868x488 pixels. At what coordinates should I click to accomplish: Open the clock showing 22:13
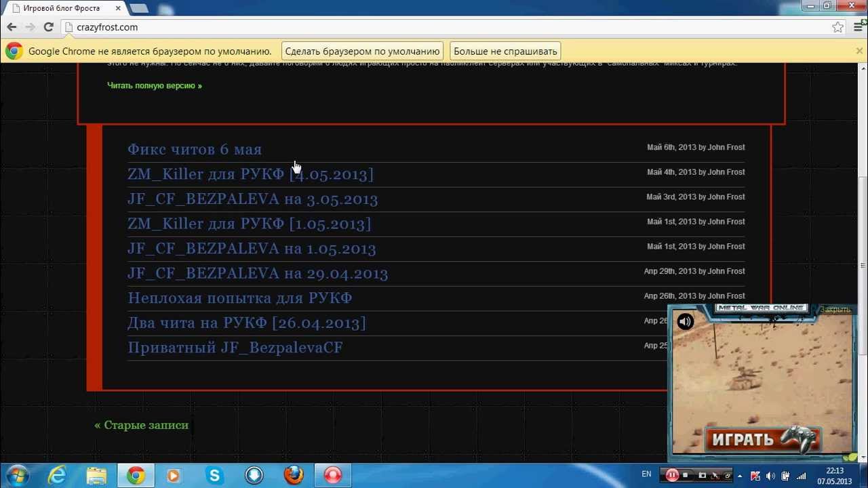click(834, 476)
